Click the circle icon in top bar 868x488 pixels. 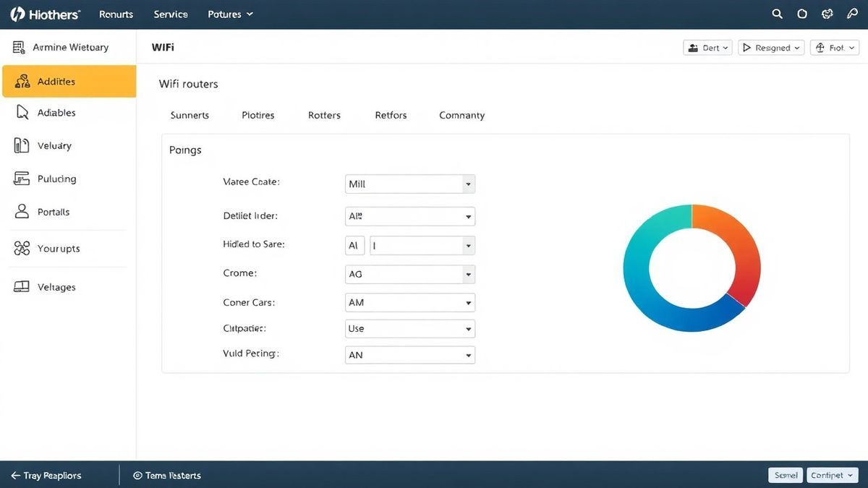tap(802, 14)
